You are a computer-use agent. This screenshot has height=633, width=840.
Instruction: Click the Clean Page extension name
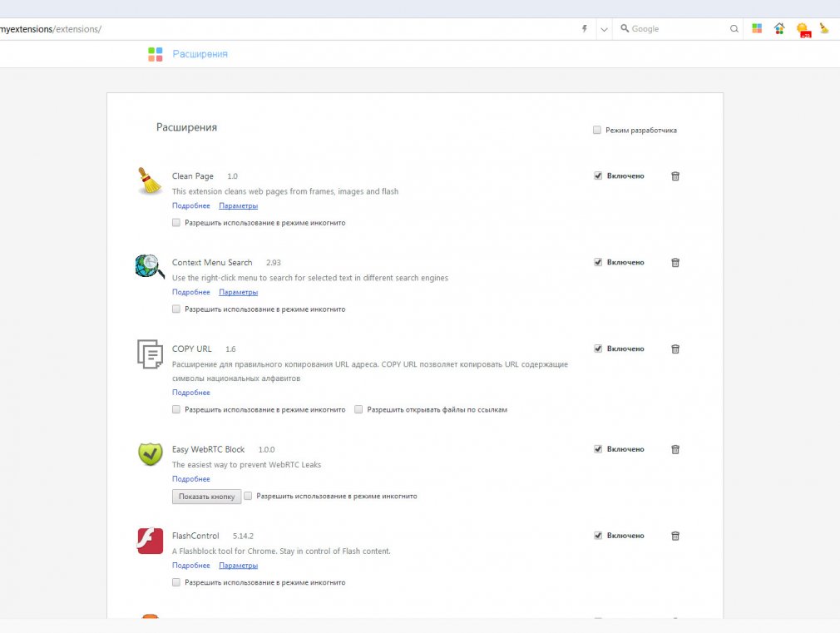pyautogui.click(x=193, y=176)
